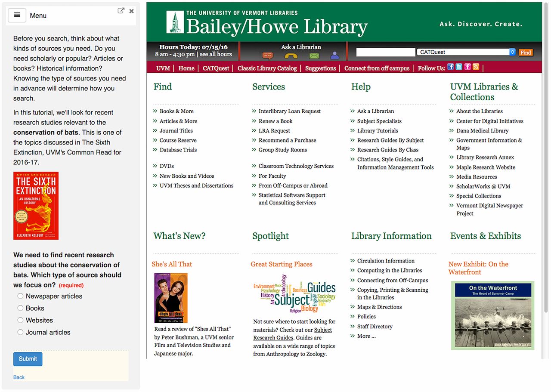Click the On the Waterfront exhibit image
This screenshot has height=392, width=551.
(492, 315)
